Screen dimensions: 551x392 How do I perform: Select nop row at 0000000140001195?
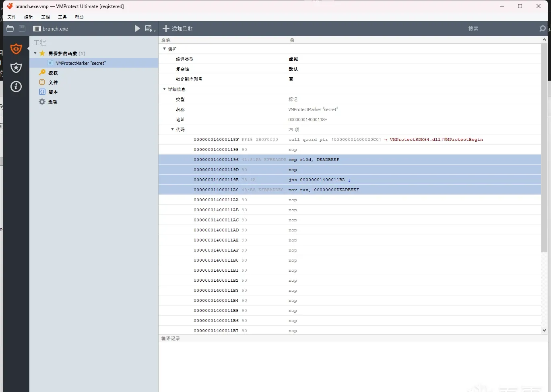pyautogui.click(x=350, y=149)
